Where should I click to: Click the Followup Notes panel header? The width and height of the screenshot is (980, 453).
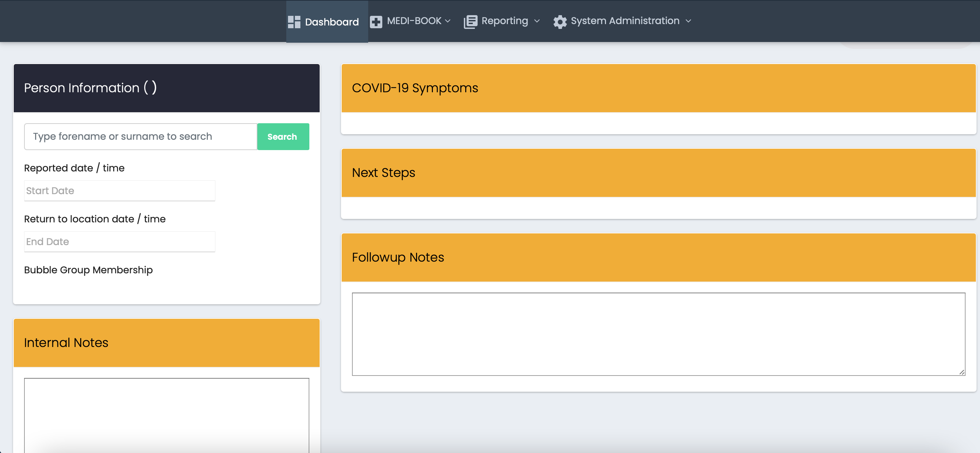point(659,257)
